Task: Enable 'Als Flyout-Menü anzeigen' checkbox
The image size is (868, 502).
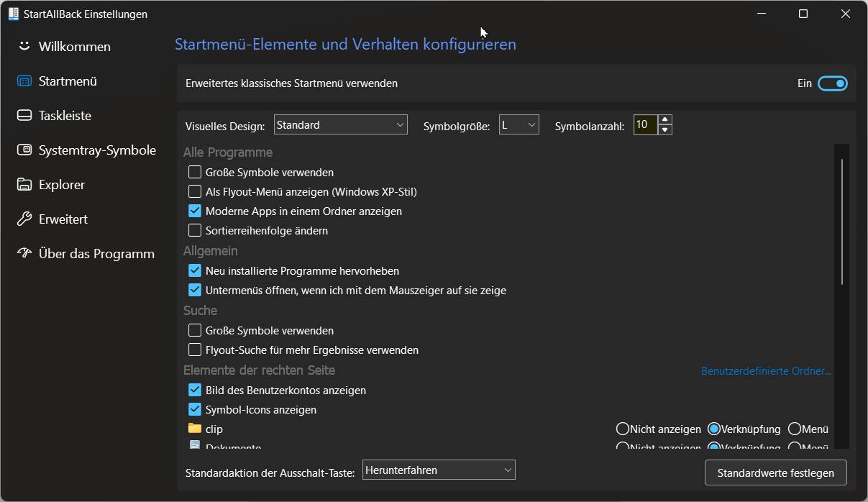Action: [x=195, y=192]
